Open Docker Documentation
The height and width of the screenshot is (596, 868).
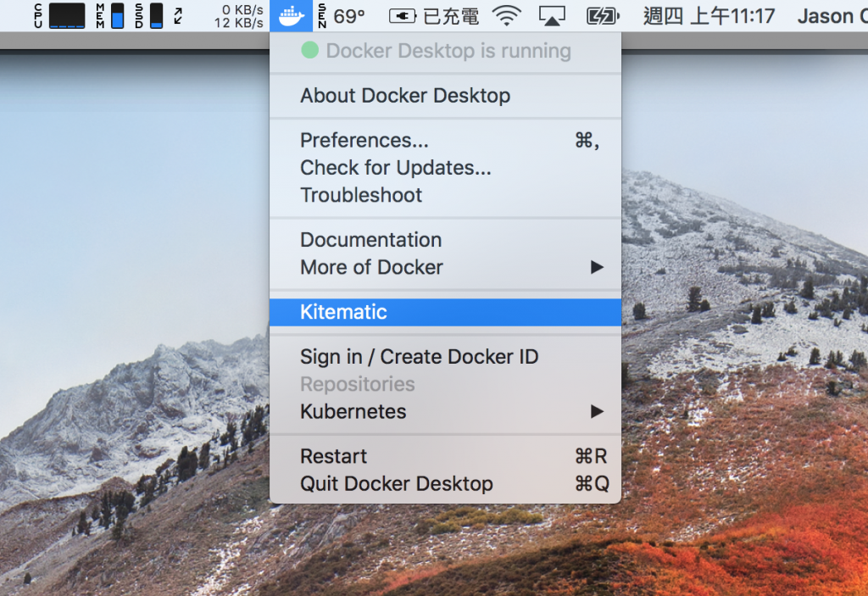tap(445, 240)
